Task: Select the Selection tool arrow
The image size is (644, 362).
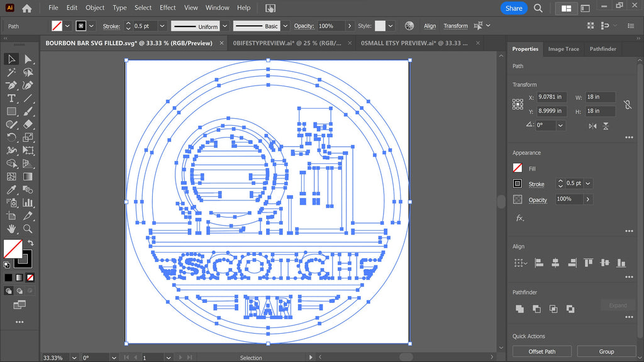Action: pyautogui.click(x=11, y=59)
